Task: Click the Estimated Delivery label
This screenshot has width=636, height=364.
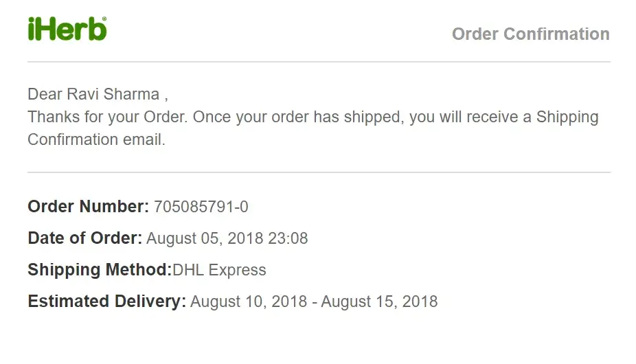Action: (x=106, y=301)
